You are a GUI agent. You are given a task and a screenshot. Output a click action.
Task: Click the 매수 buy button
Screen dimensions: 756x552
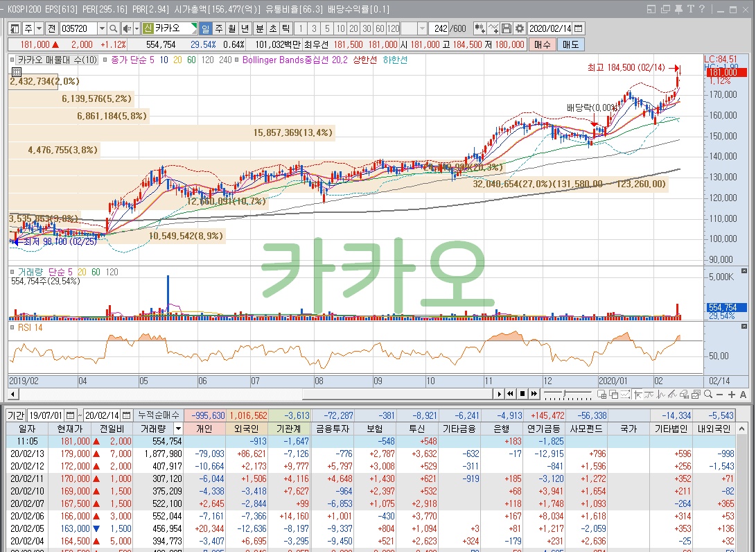click(543, 44)
